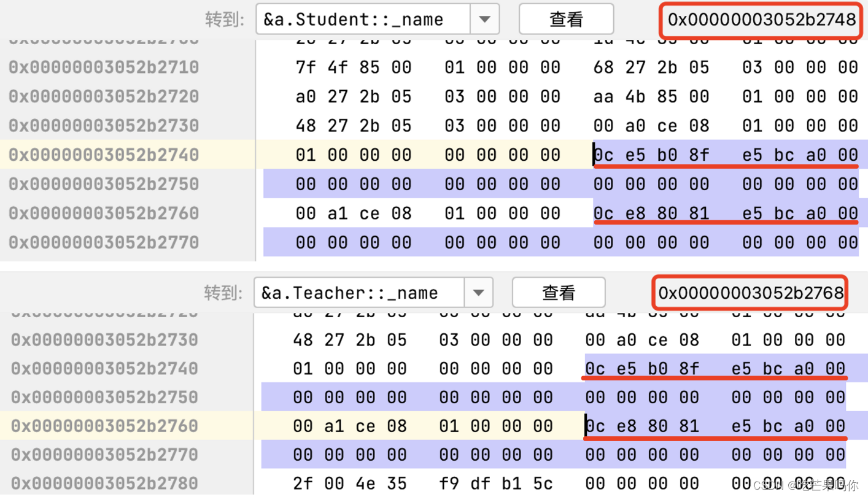Image resolution: width=868 pixels, height=497 pixels.
Task: Click bytes f9 df b1 5c in Teacher panel
Action: (496, 484)
